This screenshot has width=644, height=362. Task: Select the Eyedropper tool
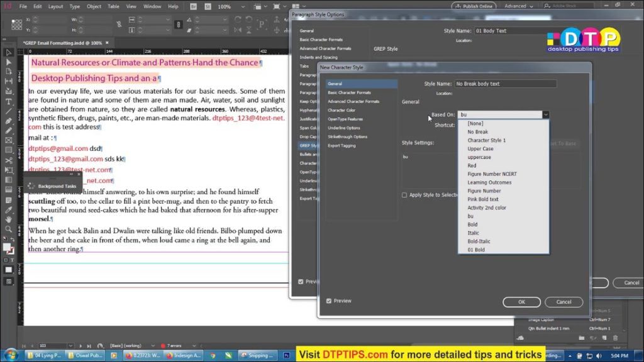pos(8,210)
